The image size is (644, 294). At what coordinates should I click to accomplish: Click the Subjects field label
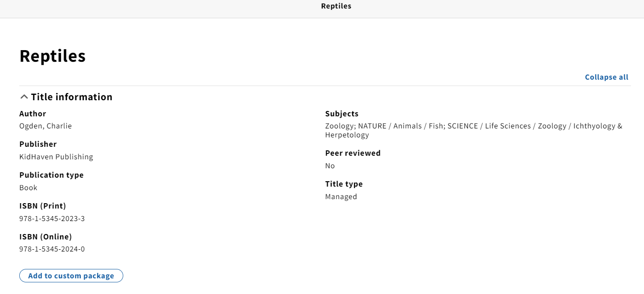pos(342,114)
